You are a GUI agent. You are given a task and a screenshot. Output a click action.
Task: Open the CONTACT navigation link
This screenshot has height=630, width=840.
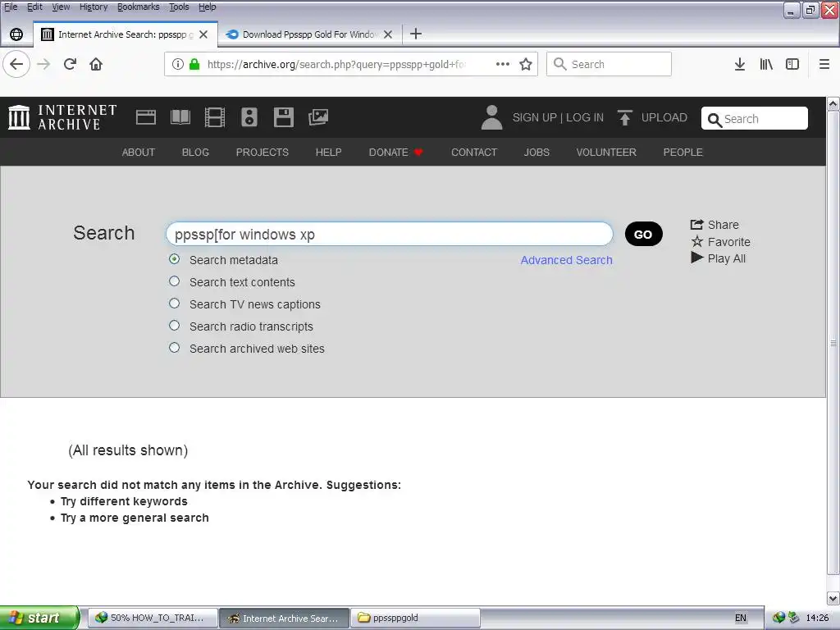[x=474, y=153]
